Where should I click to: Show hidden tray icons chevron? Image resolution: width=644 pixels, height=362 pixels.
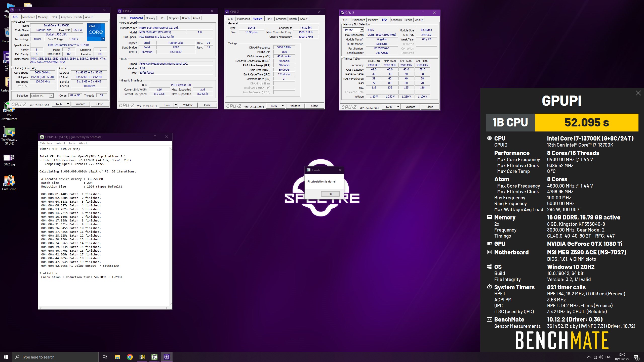[589, 357]
